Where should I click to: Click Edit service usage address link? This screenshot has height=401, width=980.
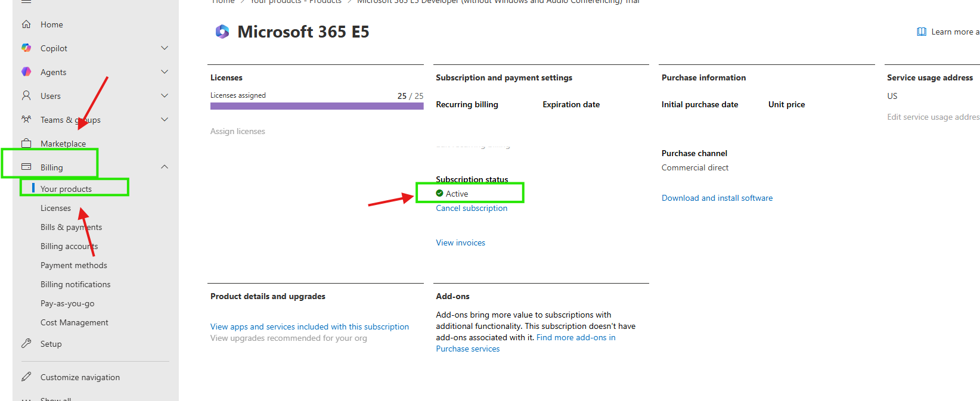tap(934, 117)
